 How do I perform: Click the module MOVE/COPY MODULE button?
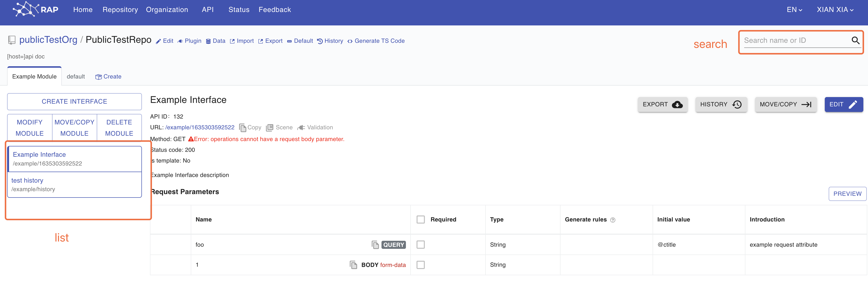coord(74,128)
